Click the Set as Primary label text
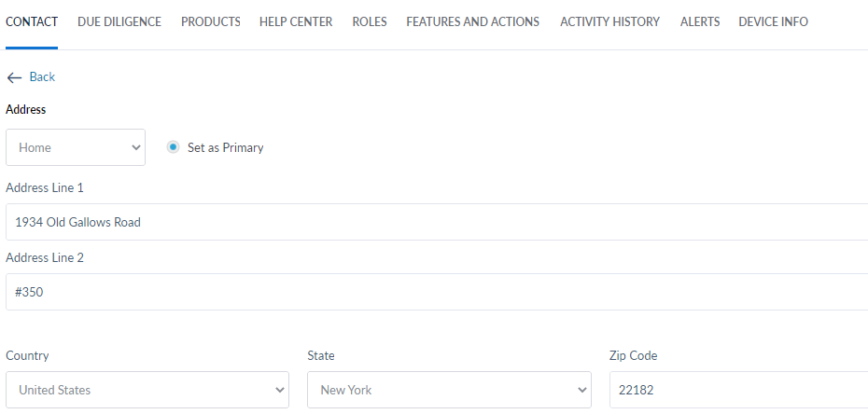The image size is (868, 414). pyautogui.click(x=226, y=147)
